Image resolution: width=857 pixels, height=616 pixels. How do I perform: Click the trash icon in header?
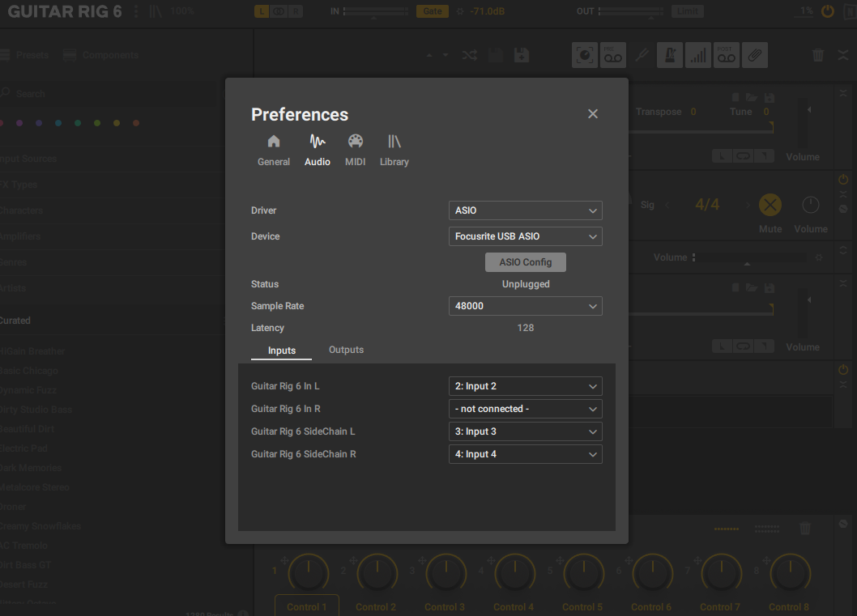pyautogui.click(x=817, y=55)
